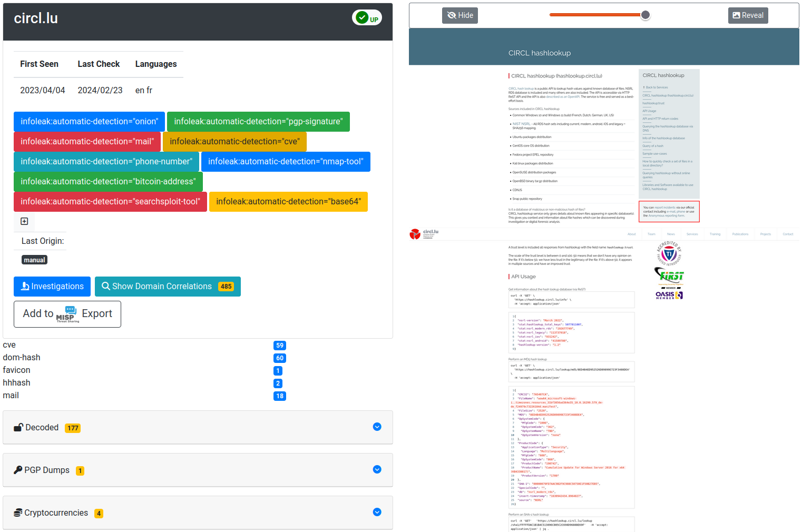Click the green UP status check icon
This screenshot has width=802, height=532.
click(362, 18)
